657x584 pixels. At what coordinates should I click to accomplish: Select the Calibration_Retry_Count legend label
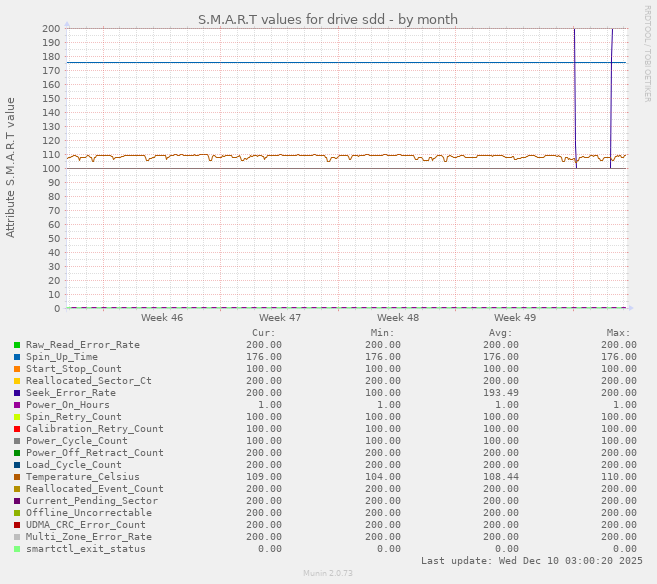[x=95, y=429]
